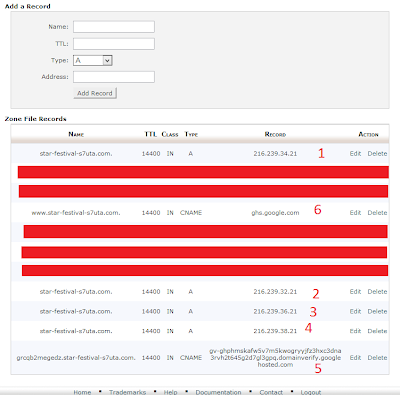Click the Class column header
400x395 pixels.
[170, 134]
